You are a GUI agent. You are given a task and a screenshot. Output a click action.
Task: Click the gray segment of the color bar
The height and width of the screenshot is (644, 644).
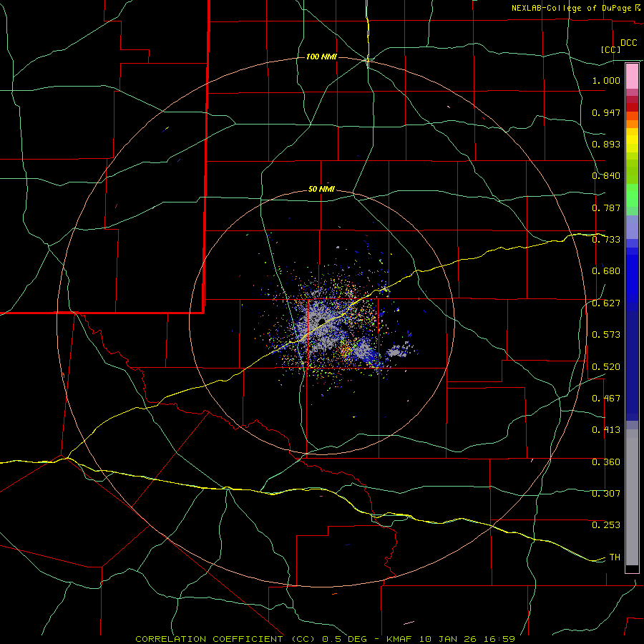632,497
